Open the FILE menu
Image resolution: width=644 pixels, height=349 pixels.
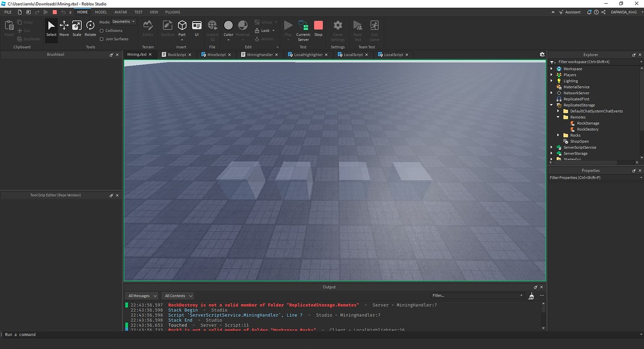click(x=8, y=12)
